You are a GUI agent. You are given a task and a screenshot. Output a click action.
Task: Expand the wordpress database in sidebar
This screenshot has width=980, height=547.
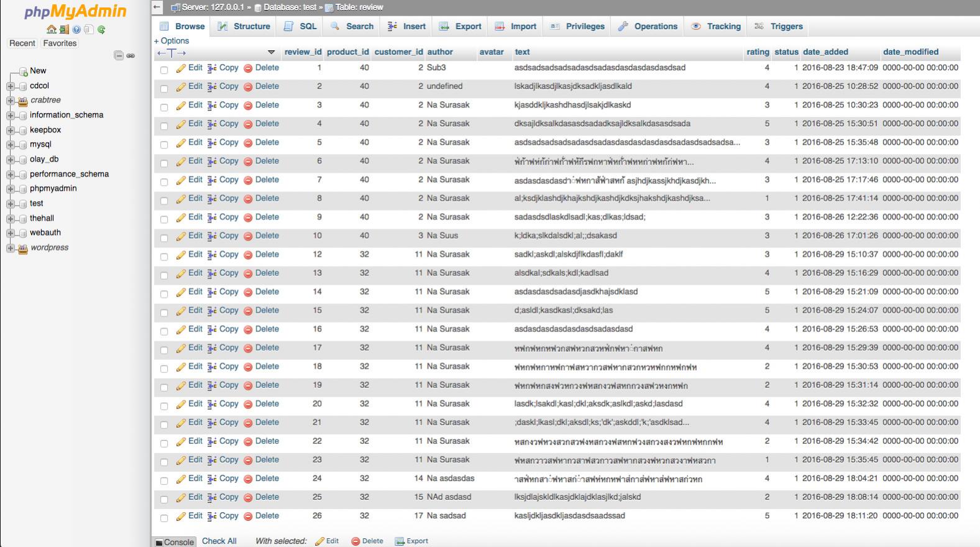tap(11, 248)
